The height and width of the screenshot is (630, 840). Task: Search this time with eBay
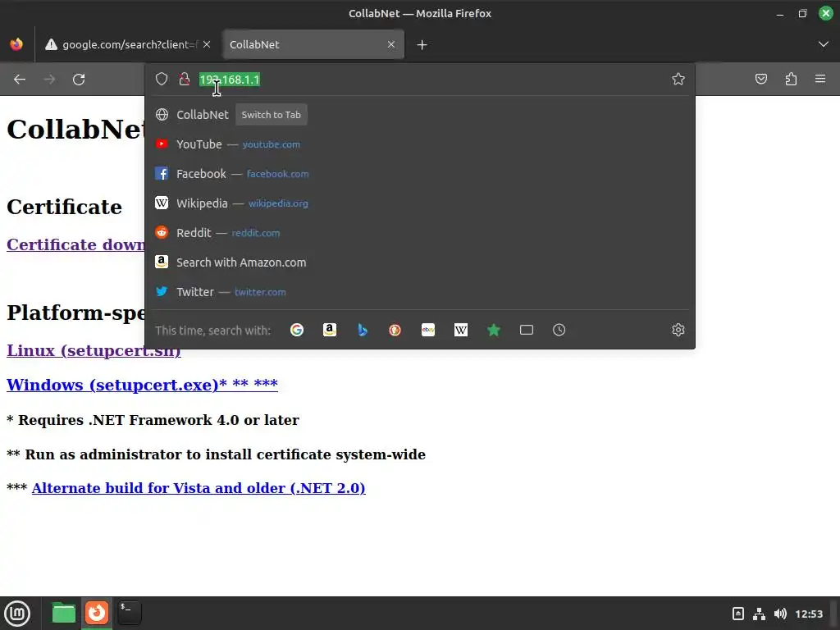pyautogui.click(x=428, y=330)
